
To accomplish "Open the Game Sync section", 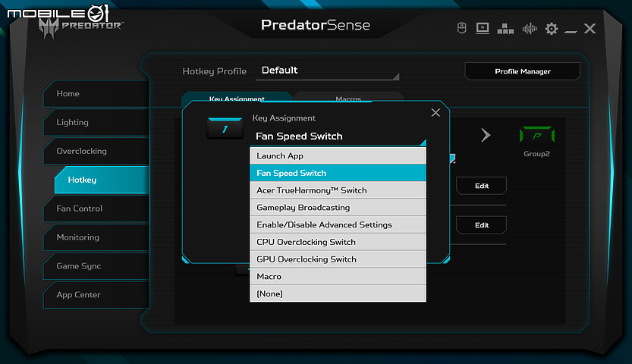I will click(x=97, y=266).
